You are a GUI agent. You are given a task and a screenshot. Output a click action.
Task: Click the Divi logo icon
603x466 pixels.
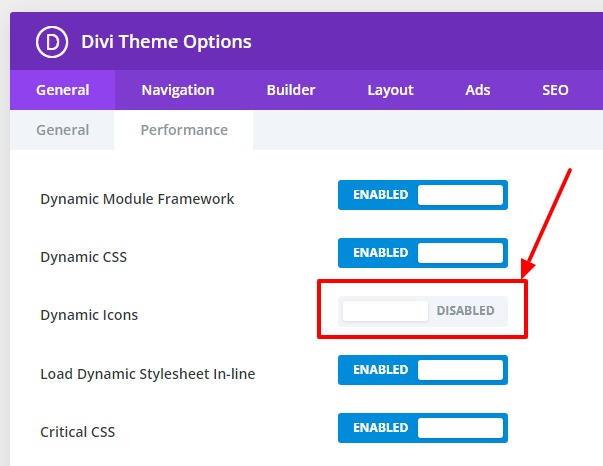coord(52,42)
